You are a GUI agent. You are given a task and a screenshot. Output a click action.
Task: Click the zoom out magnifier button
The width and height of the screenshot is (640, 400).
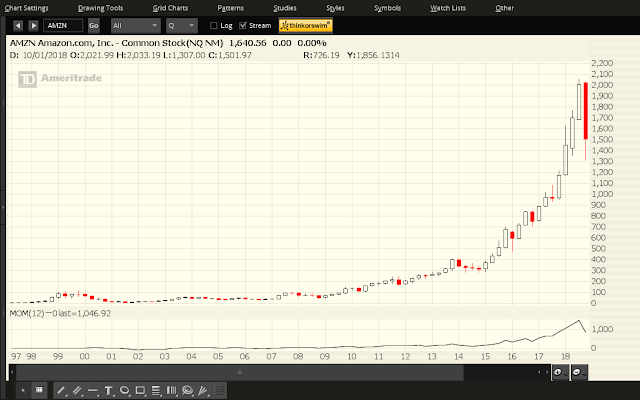579,372
